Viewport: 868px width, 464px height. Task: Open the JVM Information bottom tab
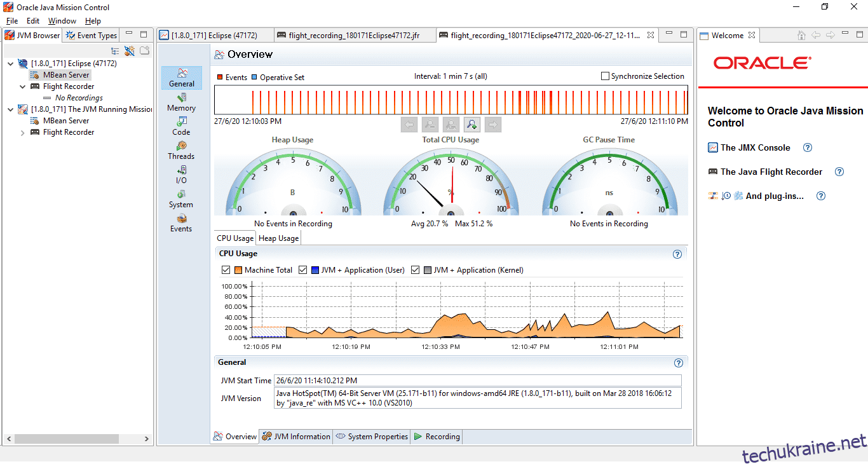[x=296, y=437]
